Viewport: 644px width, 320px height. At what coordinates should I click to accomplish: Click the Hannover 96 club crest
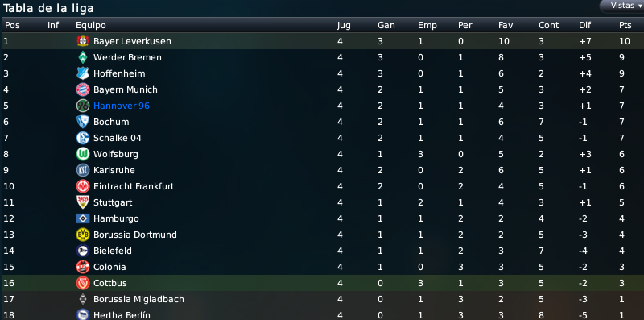(x=83, y=106)
